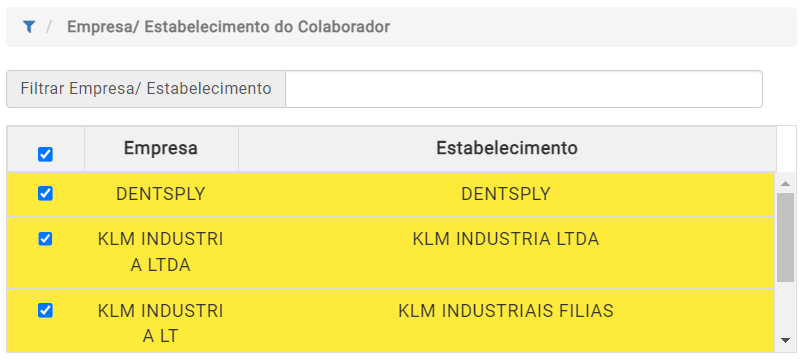
Task: Uncheck the KLM INDUSTRIAIS FILIAS row checkbox
Action: (46, 310)
